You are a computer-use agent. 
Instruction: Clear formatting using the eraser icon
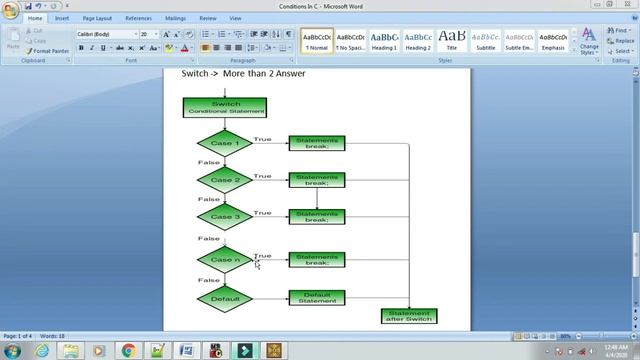[x=189, y=35]
